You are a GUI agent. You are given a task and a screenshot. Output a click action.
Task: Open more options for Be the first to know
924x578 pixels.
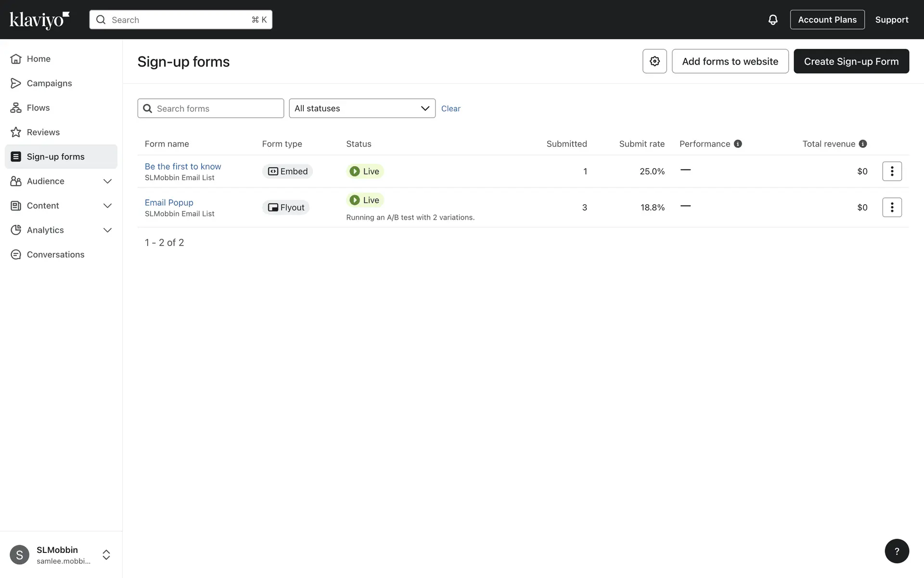tap(892, 171)
